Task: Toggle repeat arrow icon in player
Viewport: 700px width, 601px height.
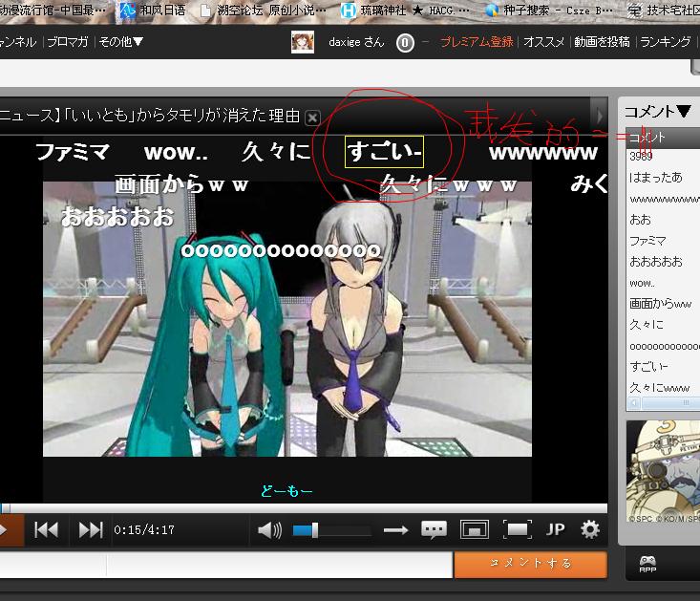Action: tap(395, 530)
